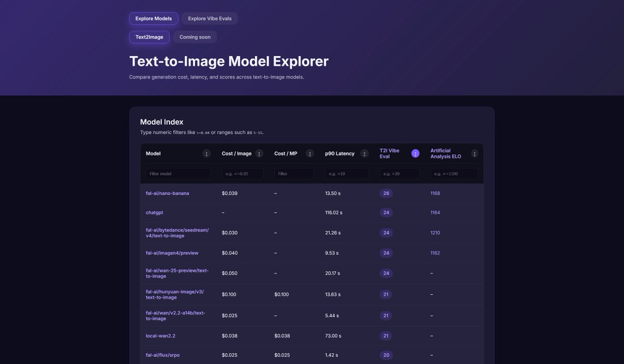Click the 26 vibe score badge
This screenshot has height=364, width=624.
(386, 193)
